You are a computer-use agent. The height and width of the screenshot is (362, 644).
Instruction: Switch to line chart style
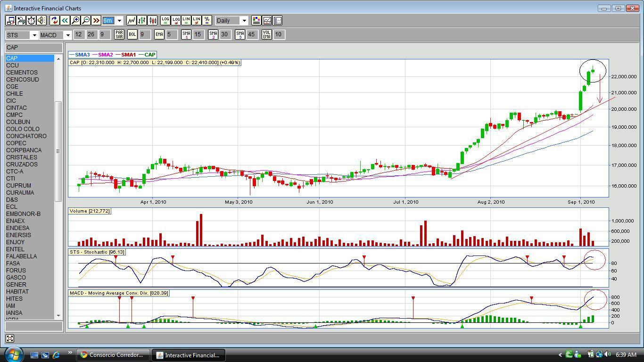pos(132,20)
